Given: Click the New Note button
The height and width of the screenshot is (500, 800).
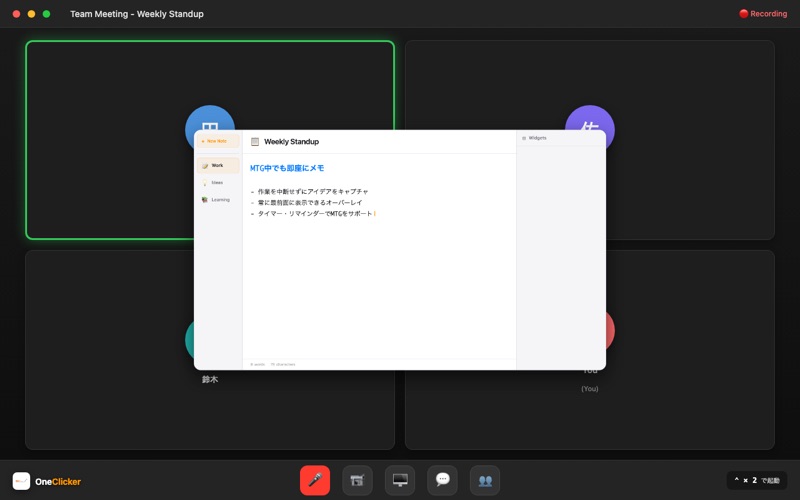Looking at the screenshot, I should point(217,141).
